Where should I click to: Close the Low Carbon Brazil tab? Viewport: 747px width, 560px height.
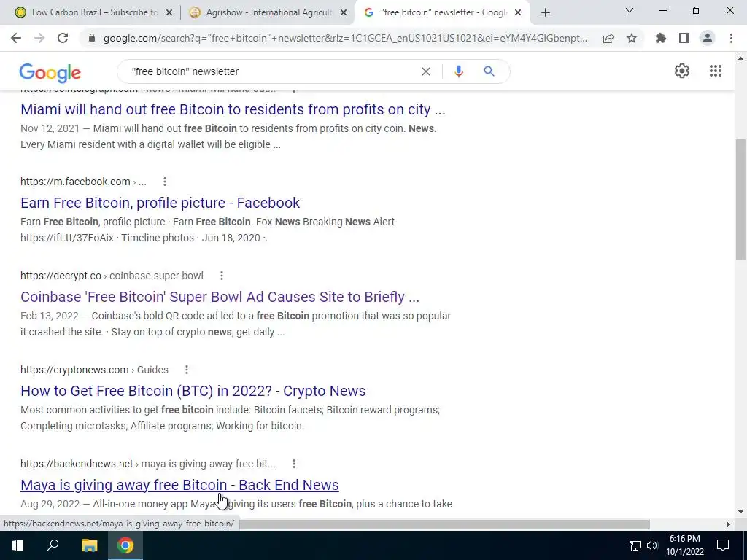coord(169,12)
